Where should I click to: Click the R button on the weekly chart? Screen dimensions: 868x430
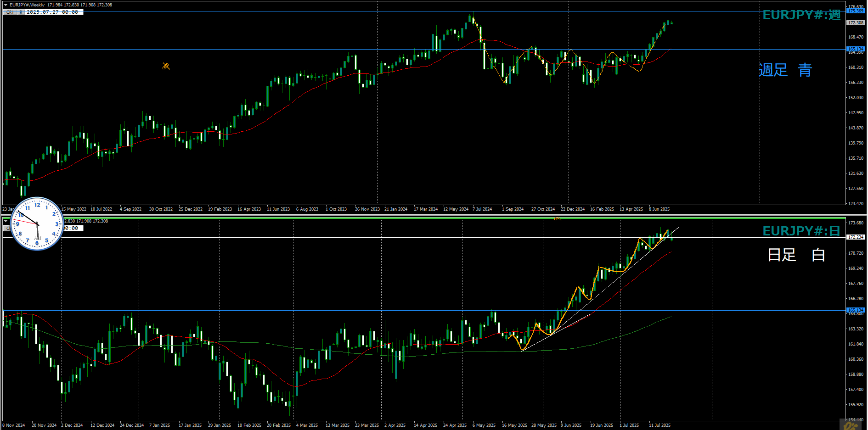[21, 12]
